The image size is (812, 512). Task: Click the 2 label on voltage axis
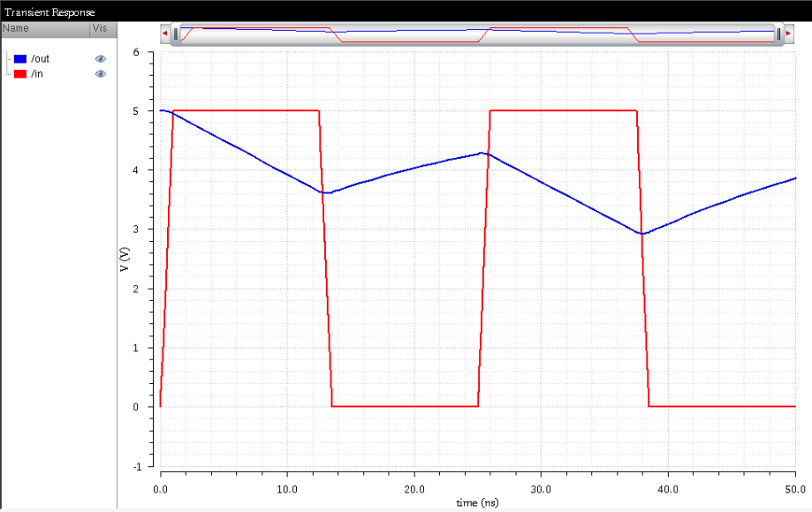[136, 289]
